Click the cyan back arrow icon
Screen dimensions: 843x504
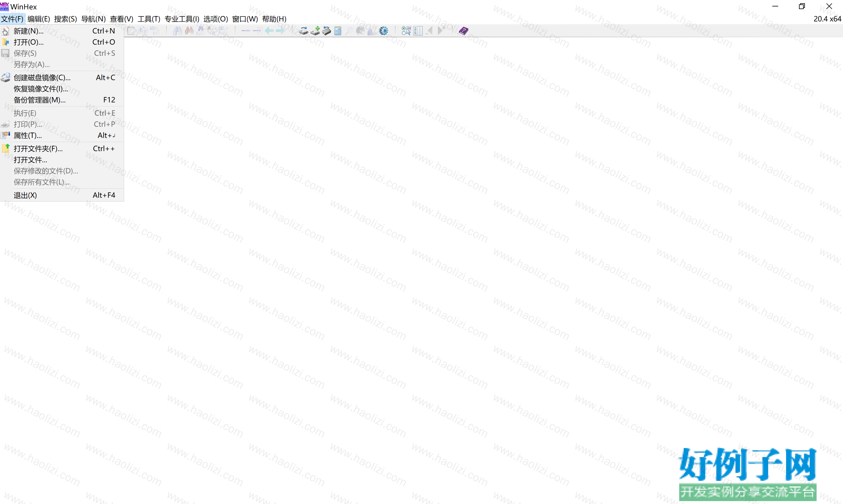[269, 31]
